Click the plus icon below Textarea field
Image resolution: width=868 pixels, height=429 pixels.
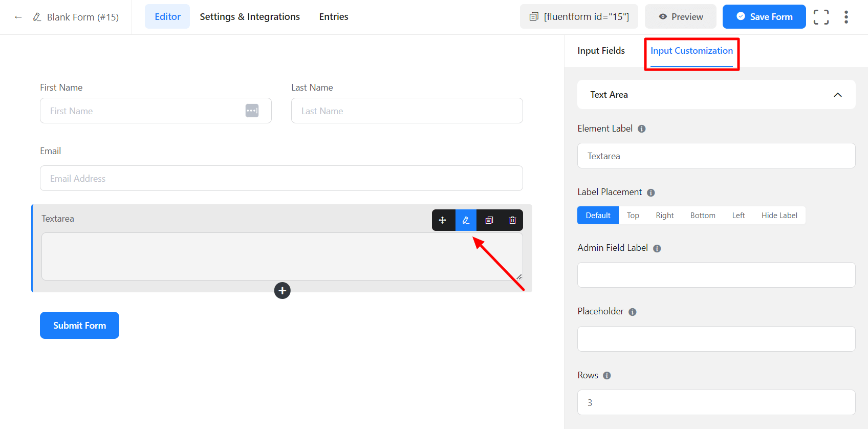tap(282, 291)
